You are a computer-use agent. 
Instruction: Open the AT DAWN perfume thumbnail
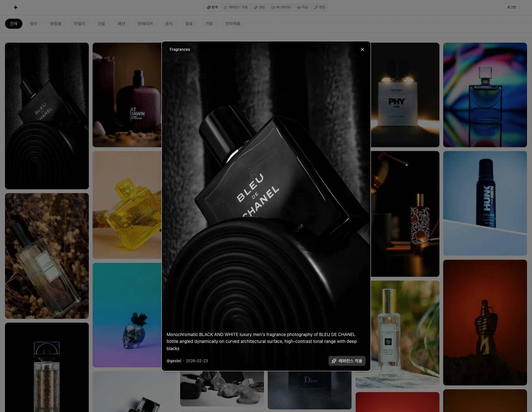click(x=127, y=95)
